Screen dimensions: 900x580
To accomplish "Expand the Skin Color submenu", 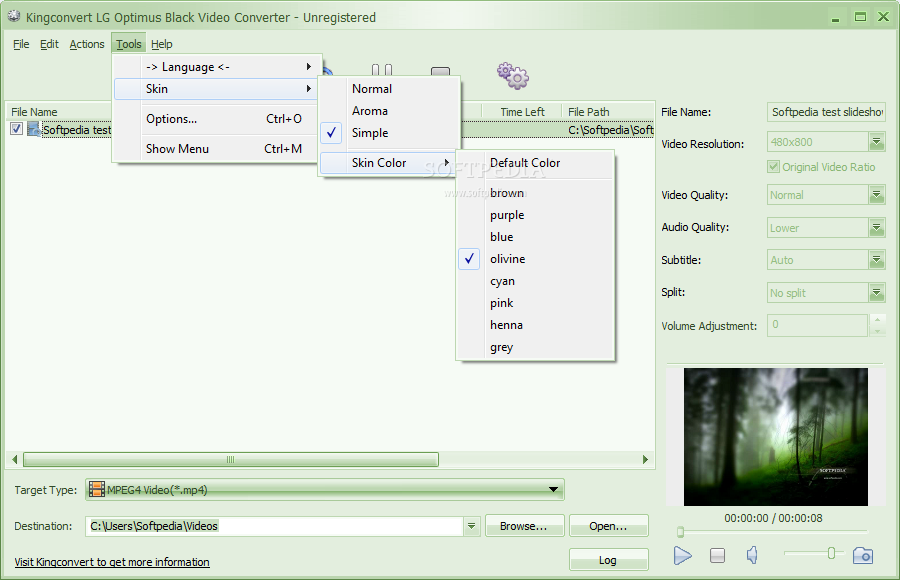I will (x=387, y=163).
